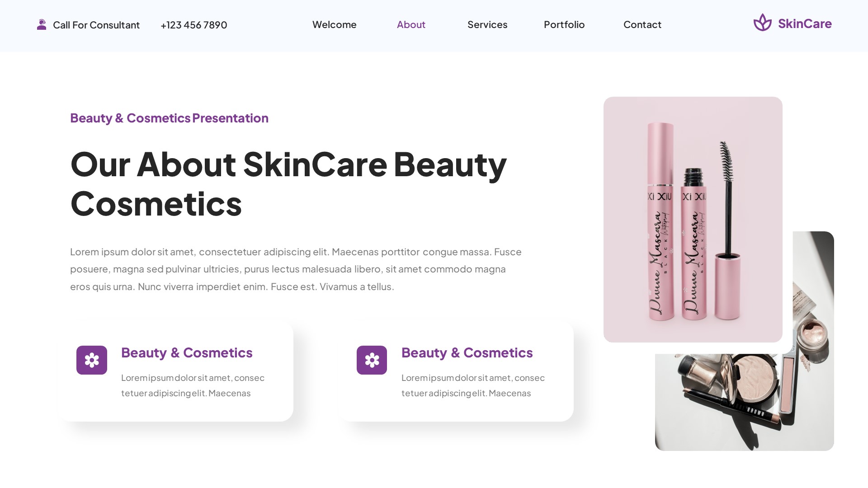868x488 pixels.
Task: Click the flower icon in left Beauty & Cosmetics card
Action: click(x=92, y=360)
